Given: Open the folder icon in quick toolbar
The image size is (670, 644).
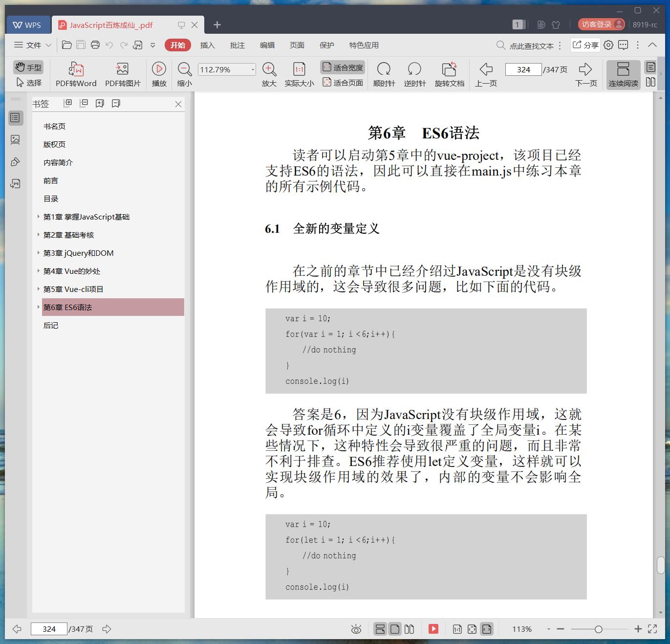Looking at the screenshot, I should tap(67, 45).
